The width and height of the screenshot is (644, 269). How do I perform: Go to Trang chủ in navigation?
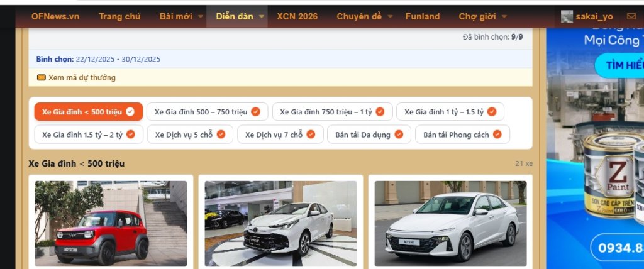(x=119, y=16)
